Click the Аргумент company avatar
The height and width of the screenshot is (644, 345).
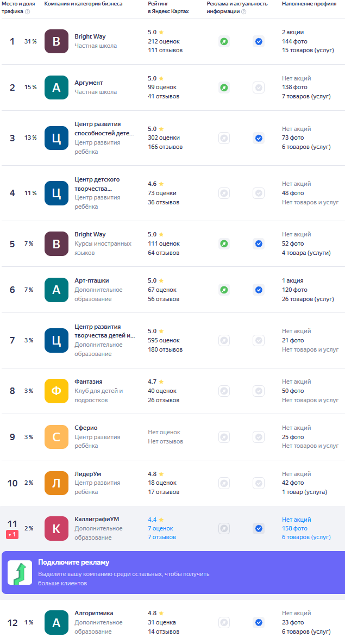(57, 87)
